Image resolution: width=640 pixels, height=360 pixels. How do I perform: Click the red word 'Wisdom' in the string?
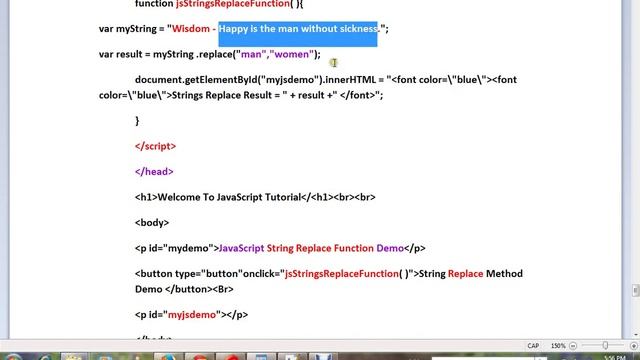191,29
